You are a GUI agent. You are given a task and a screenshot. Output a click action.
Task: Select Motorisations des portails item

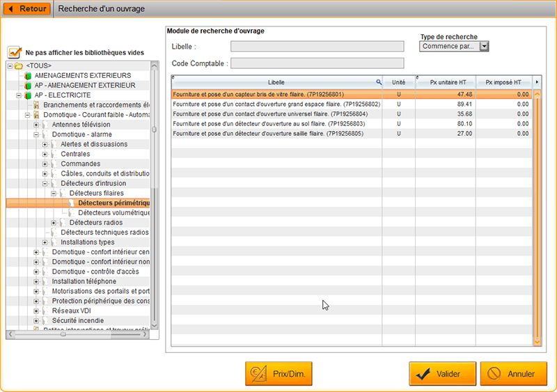(100, 291)
